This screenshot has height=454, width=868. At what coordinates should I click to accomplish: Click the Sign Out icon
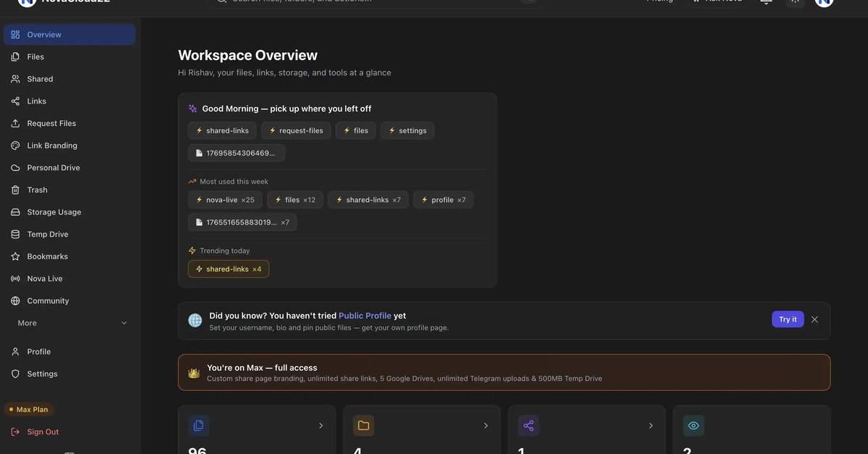[15, 432]
